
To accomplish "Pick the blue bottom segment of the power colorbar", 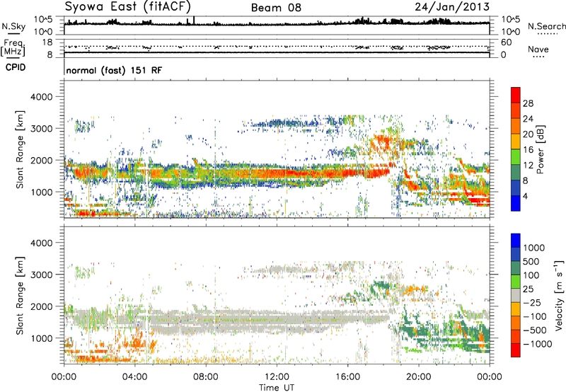I will [x=516, y=203].
